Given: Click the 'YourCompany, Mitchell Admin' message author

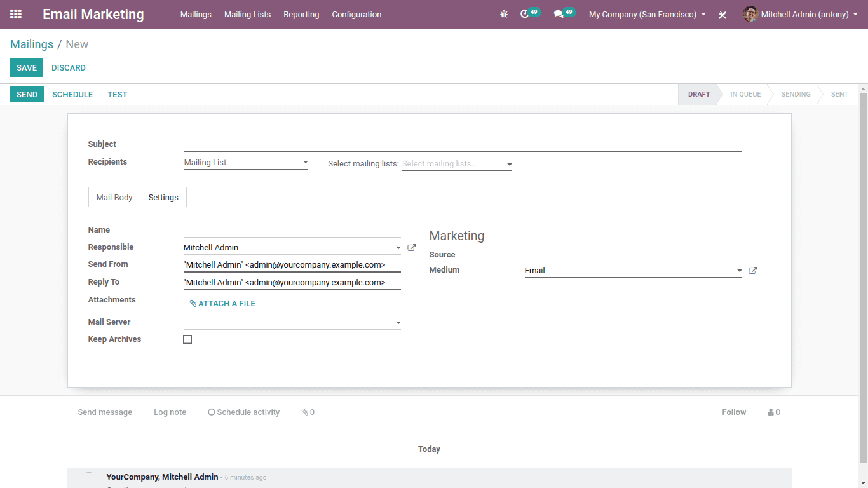Looking at the screenshot, I should (x=162, y=477).
